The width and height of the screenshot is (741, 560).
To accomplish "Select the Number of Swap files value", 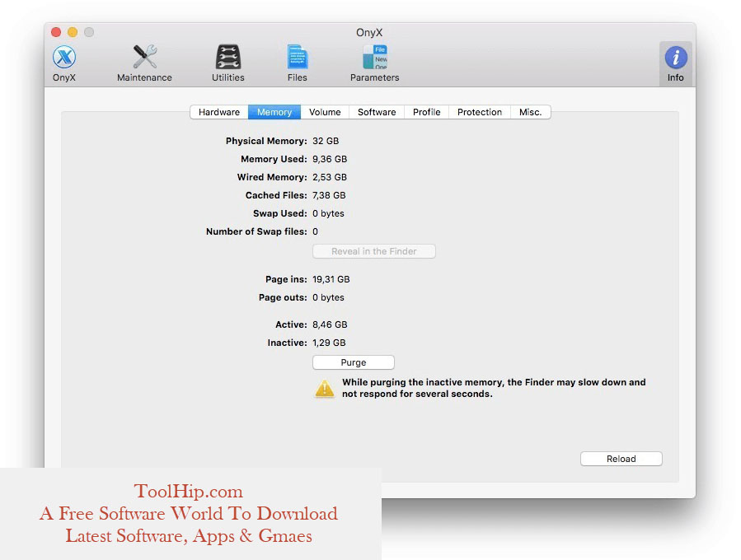I will 315,231.
